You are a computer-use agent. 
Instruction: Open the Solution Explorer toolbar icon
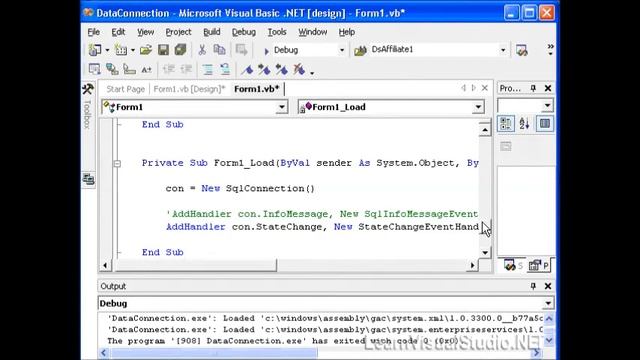coord(522,50)
